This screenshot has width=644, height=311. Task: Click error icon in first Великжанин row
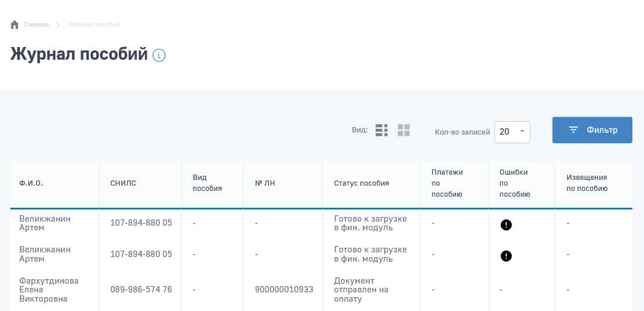(506, 225)
